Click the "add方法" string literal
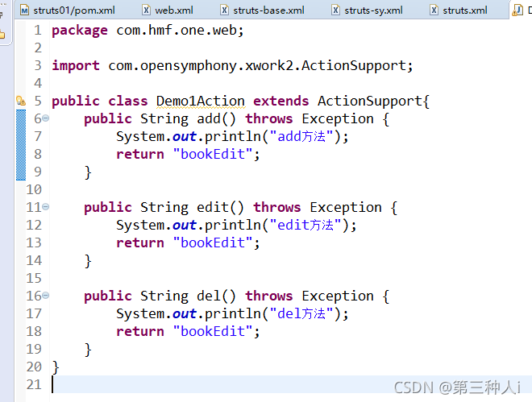The image size is (532, 402). (301, 137)
